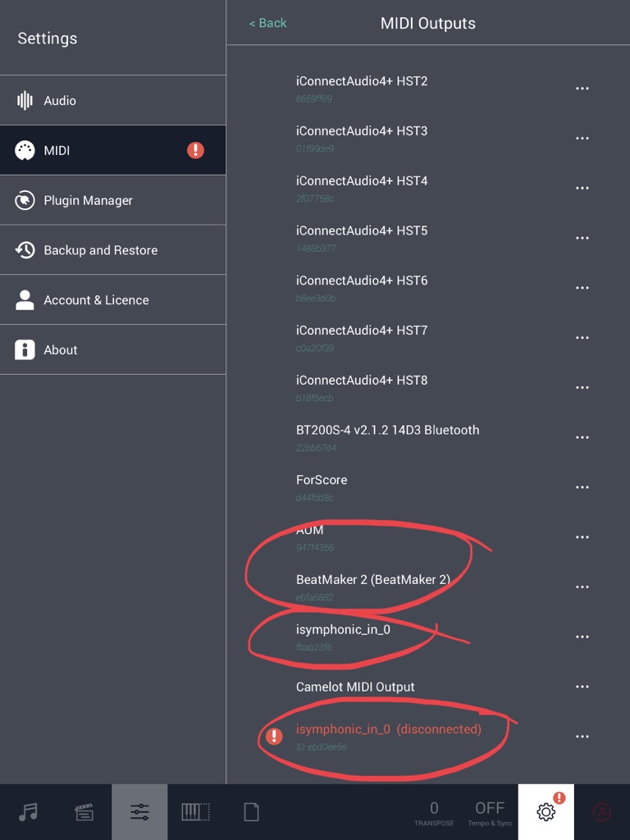Go back using the Back link
630x840 pixels.
(267, 23)
